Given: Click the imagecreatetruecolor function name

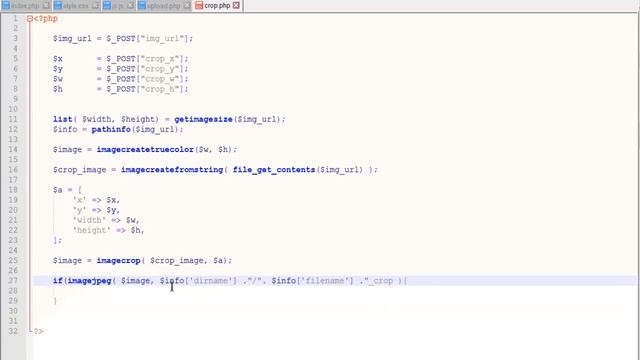Looking at the screenshot, I should coord(145,149).
